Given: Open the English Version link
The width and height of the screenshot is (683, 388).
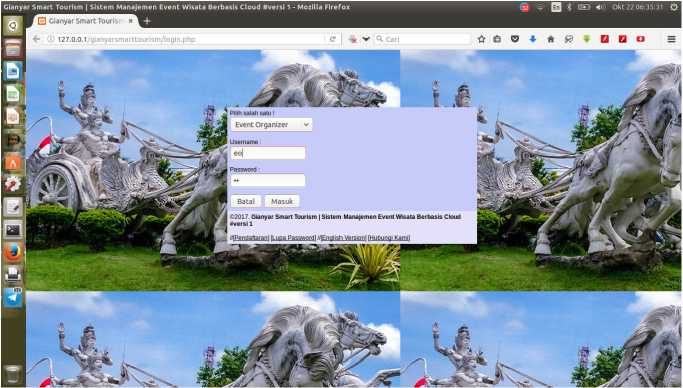Looking at the screenshot, I should coord(343,238).
